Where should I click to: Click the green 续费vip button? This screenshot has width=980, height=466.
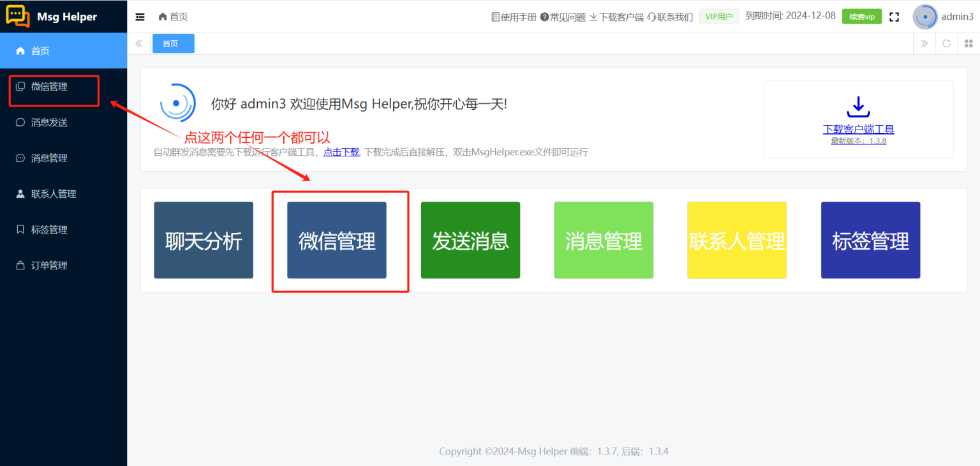click(x=862, y=17)
